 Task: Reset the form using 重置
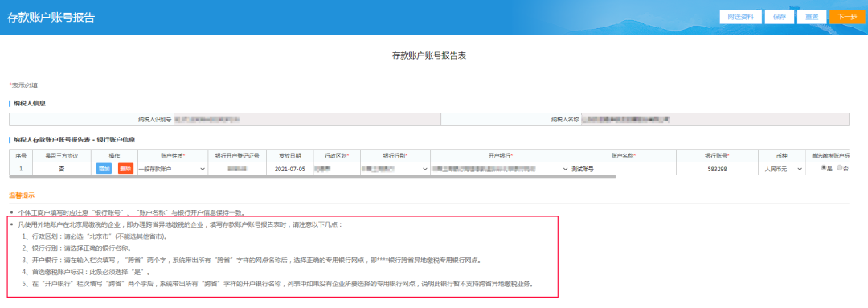812,17
